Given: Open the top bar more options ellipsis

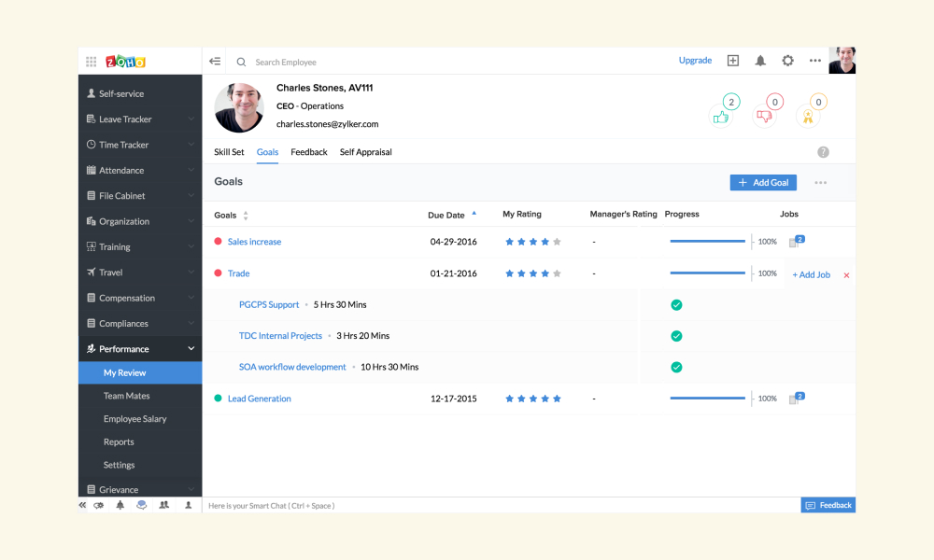Looking at the screenshot, I should 814,60.
